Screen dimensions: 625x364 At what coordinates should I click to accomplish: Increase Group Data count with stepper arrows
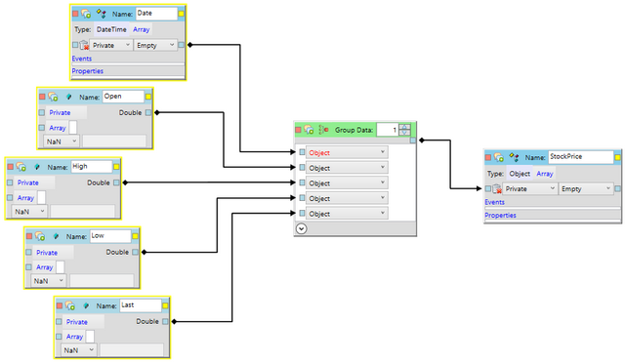tap(404, 127)
